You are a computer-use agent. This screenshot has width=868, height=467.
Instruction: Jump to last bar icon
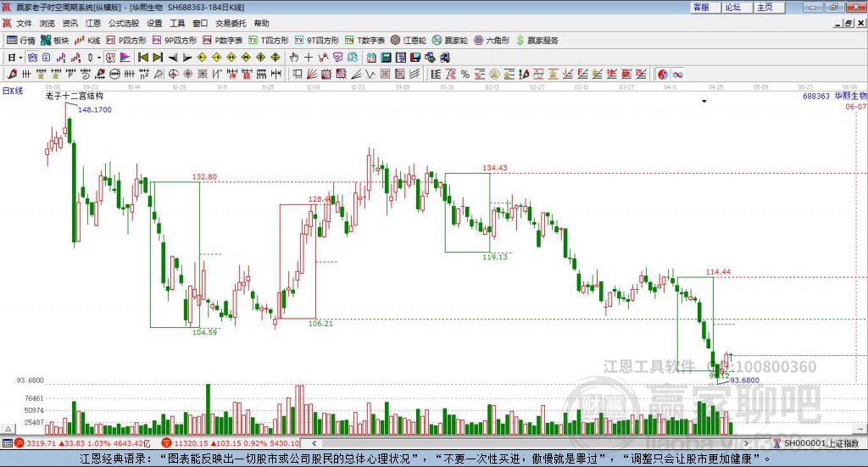(x=158, y=58)
